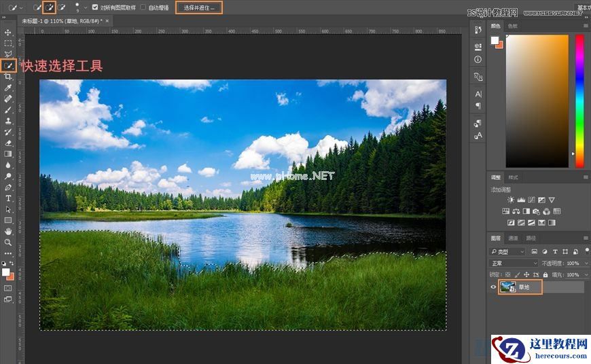Screen dimensions: 591x364
Task: Filter layers by adjustment layers
Action: [545, 251]
